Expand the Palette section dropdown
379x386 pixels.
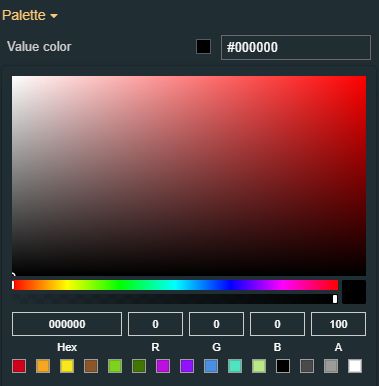tap(30, 15)
